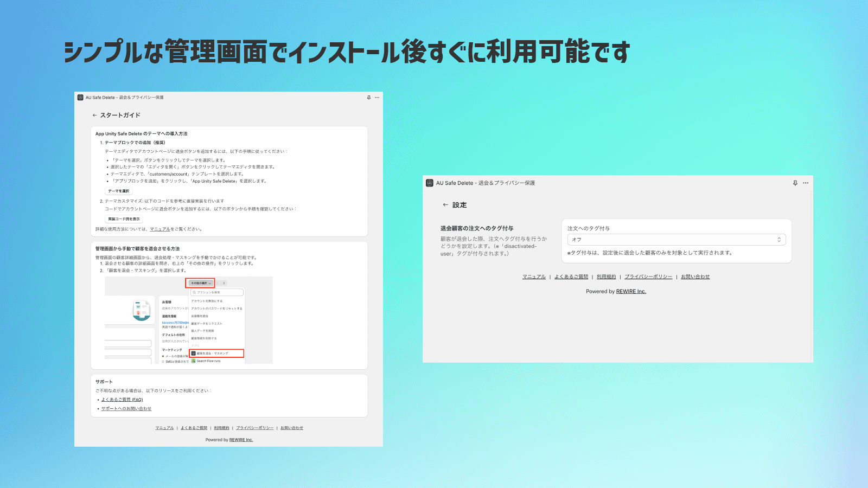Click the 実装コード例を表示 button
Image resolution: width=868 pixels, height=488 pixels.
[x=124, y=219]
